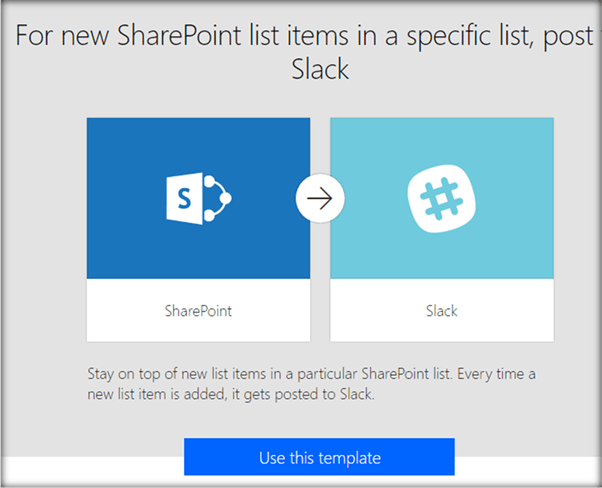Image resolution: width=602 pixels, height=488 pixels.
Task: Click the Slack hashtag logo icon
Action: click(x=441, y=198)
